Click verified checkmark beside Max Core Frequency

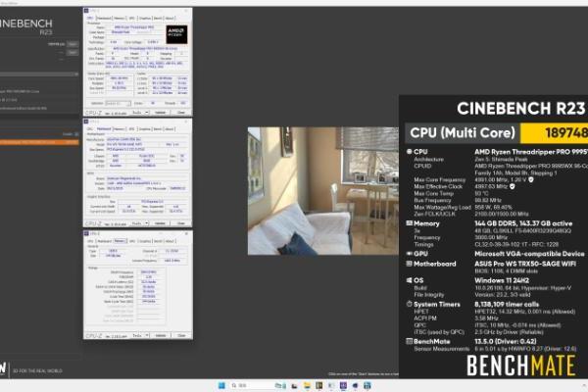pos(531,179)
